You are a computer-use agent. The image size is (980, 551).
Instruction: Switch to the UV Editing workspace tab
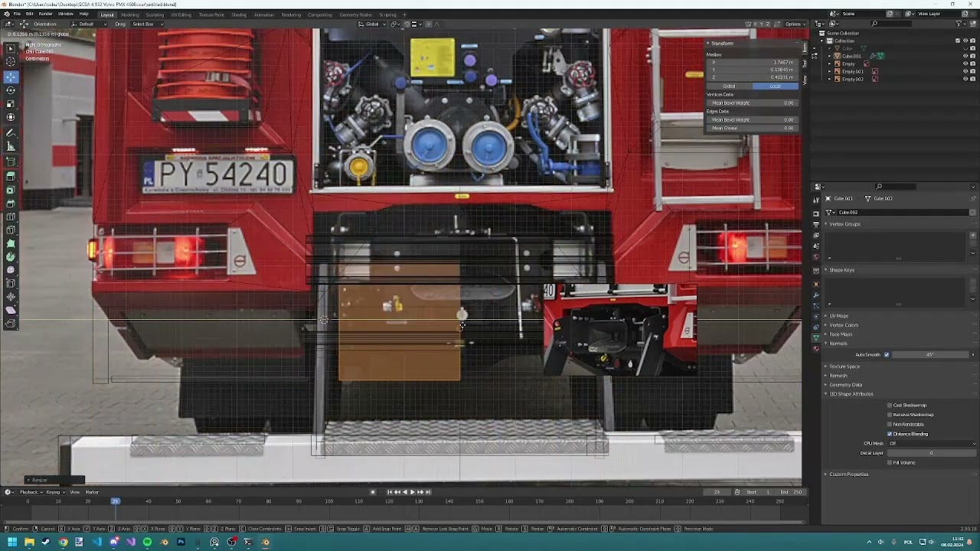point(181,15)
